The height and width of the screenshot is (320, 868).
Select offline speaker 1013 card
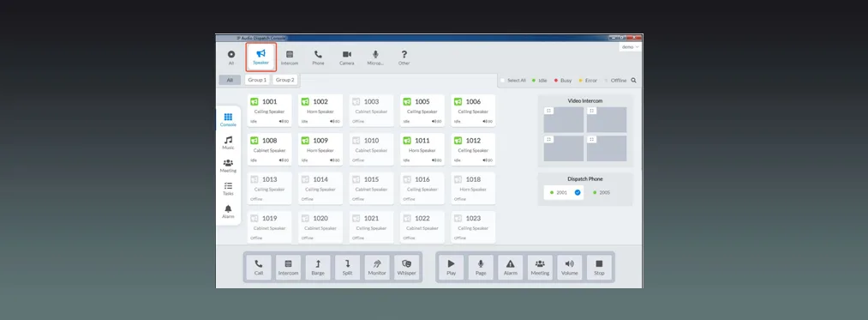[x=270, y=188]
